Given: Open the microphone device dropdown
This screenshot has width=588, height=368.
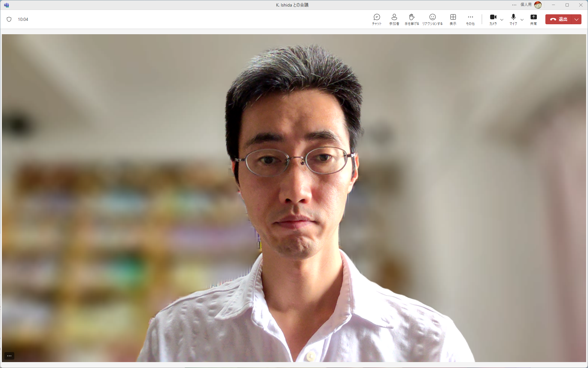Looking at the screenshot, I should coord(522,20).
